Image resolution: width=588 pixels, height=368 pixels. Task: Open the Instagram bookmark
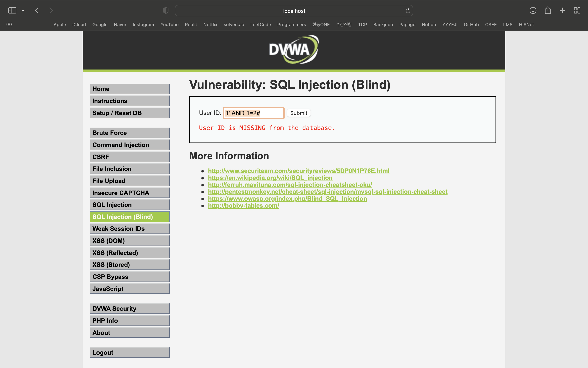click(x=143, y=25)
